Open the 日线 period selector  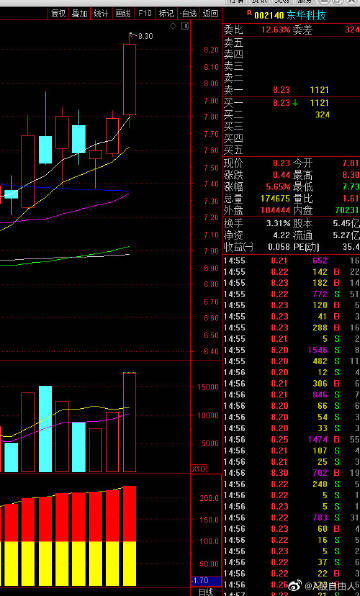(x=205, y=592)
